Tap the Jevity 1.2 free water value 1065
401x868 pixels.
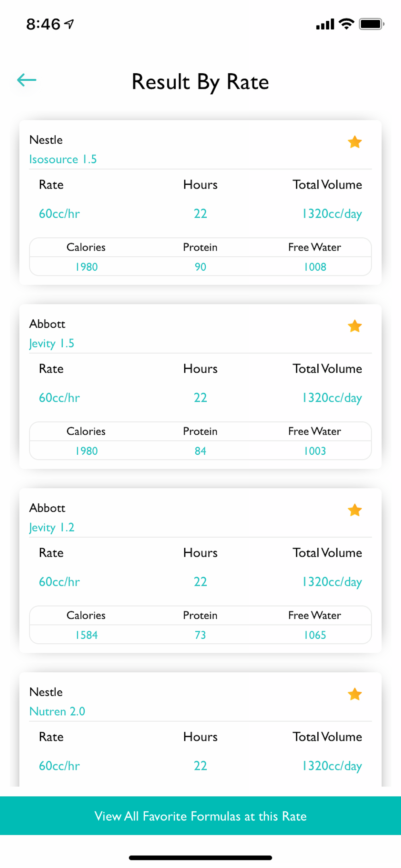click(x=315, y=635)
